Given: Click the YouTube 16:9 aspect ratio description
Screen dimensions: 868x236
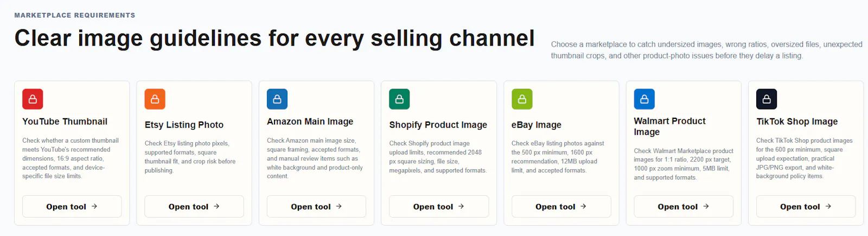Looking at the screenshot, I should [x=70, y=158].
